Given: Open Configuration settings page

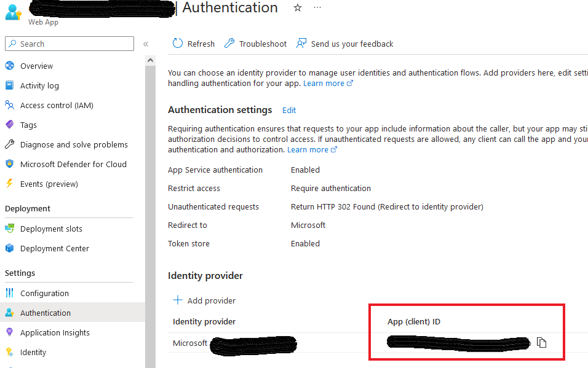Looking at the screenshot, I should (x=44, y=294).
